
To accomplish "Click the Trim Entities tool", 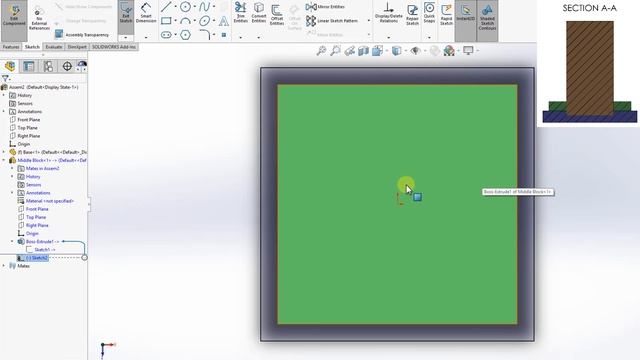I will (240, 13).
